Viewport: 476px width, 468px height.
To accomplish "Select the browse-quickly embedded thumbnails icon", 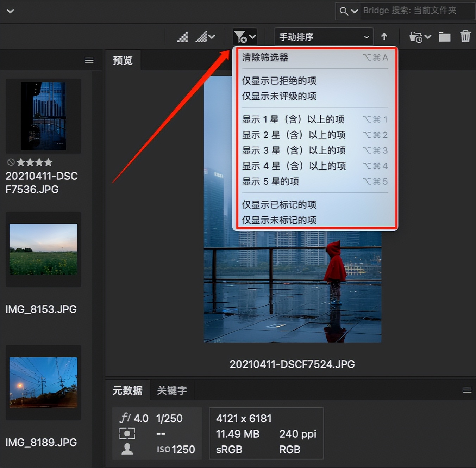I will [182, 36].
